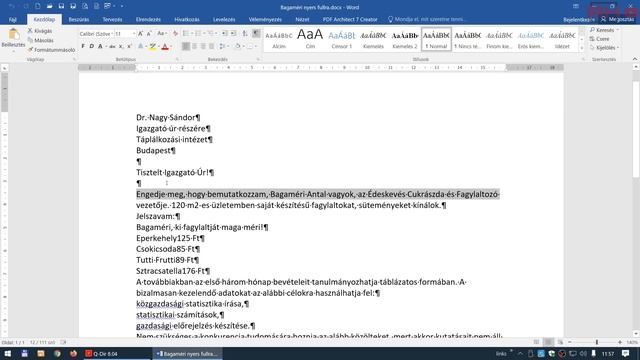The width and height of the screenshot is (640, 360).
Task: Click new document icon in quick access
Action: coord(38,7)
